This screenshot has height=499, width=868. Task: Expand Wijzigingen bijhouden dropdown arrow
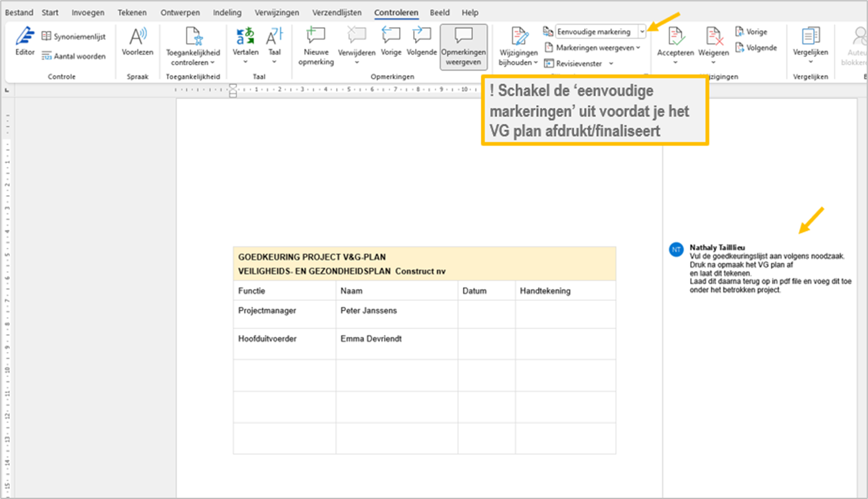(536, 63)
